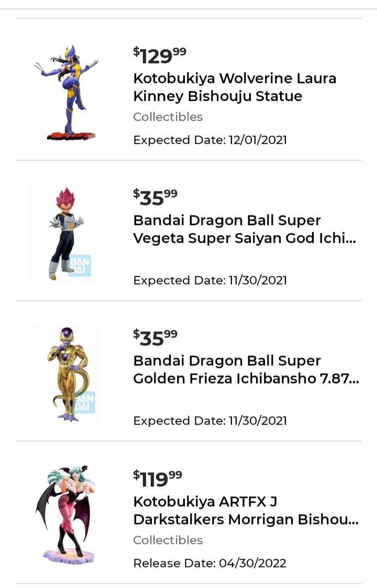This screenshot has width=377, height=588.
Task: Tap the $35.99 price above Golden Frieza
Action: [x=156, y=337]
